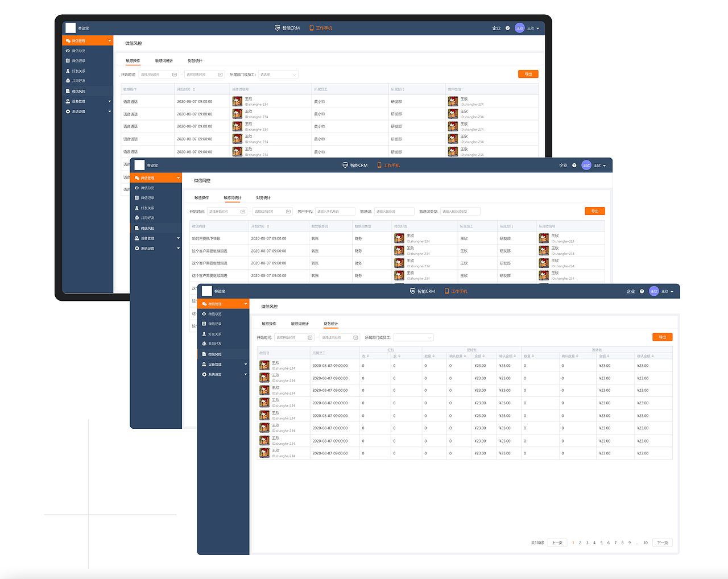
Task: Open 工作手机 in 敏感词统计 window header
Action: click(388, 166)
